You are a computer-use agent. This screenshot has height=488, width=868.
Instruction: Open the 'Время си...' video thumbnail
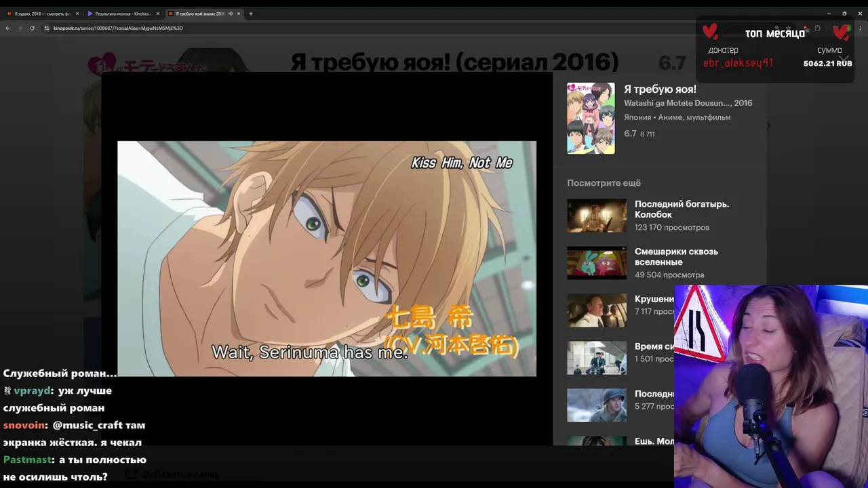click(597, 358)
